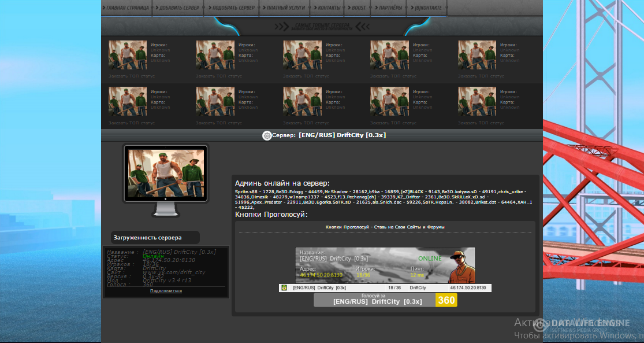Click the 0.3x-R2 version value

[153, 276]
